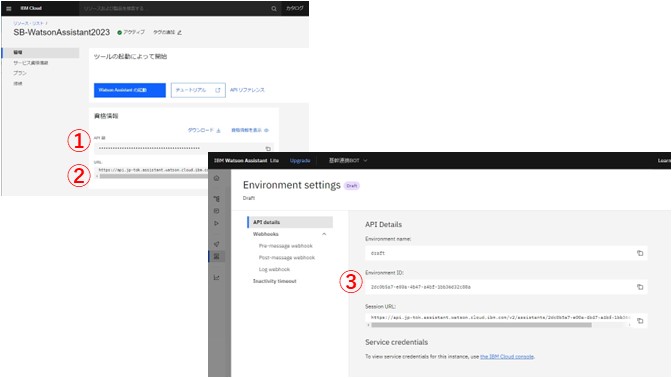This screenshot has height=378, width=672.
Task: Click the Upgrade link in Watson Assistant
Action: click(300, 161)
